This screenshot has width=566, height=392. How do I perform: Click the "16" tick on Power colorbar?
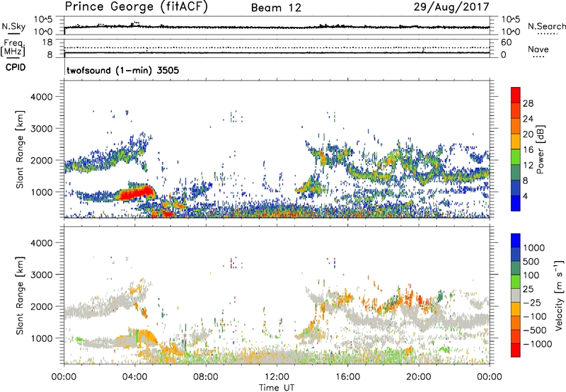pyautogui.click(x=528, y=150)
